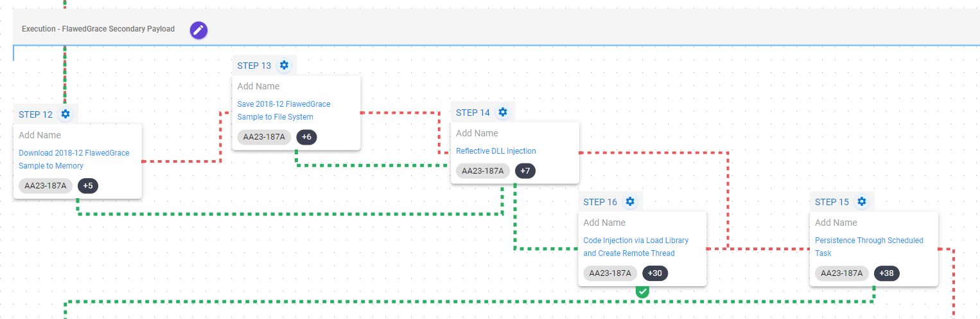Open Step 12 gear settings

tap(66, 114)
